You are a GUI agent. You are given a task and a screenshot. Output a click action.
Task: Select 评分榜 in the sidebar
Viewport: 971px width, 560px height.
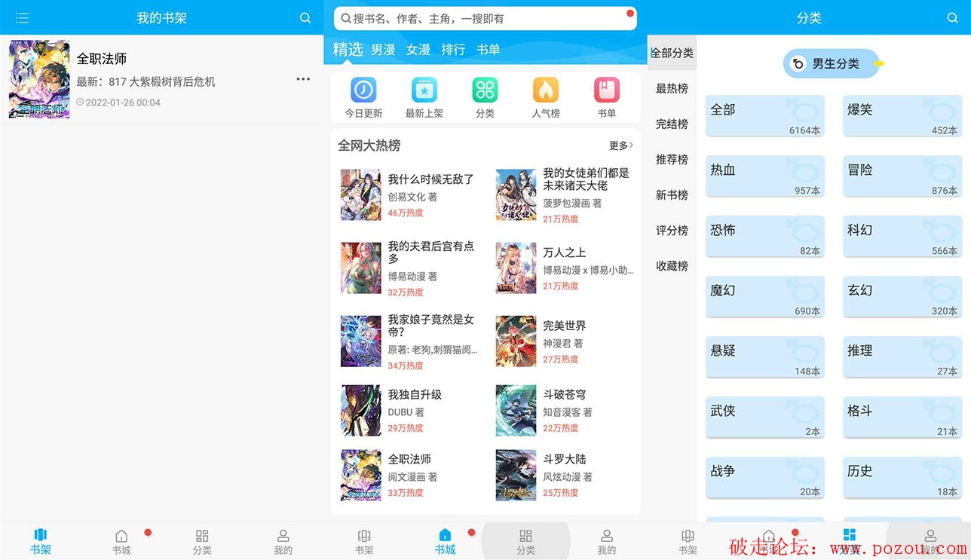[672, 231]
